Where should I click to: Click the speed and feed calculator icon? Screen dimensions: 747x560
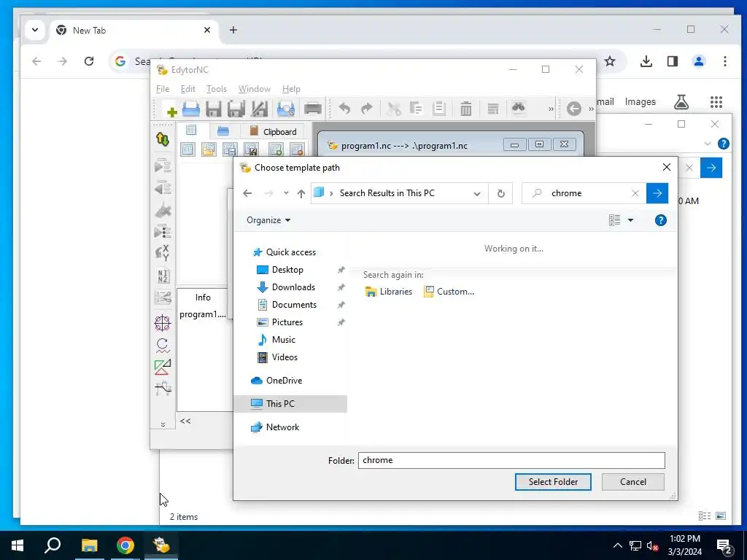tap(163, 345)
